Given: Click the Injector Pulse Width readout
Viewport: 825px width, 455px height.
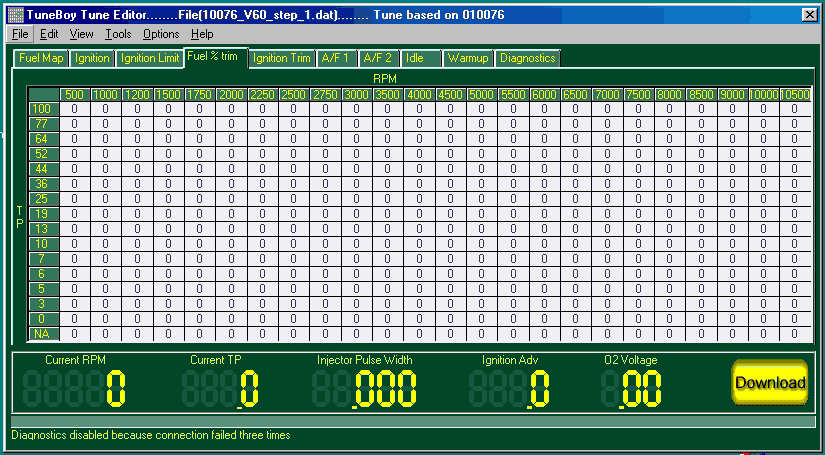Looking at the screenshot, I should [x=364, y=388].
